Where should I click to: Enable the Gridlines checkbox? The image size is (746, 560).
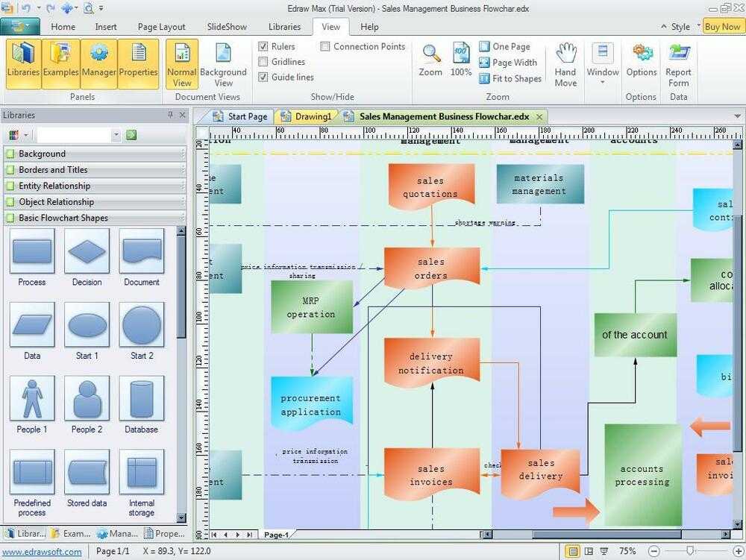[263, 62]
